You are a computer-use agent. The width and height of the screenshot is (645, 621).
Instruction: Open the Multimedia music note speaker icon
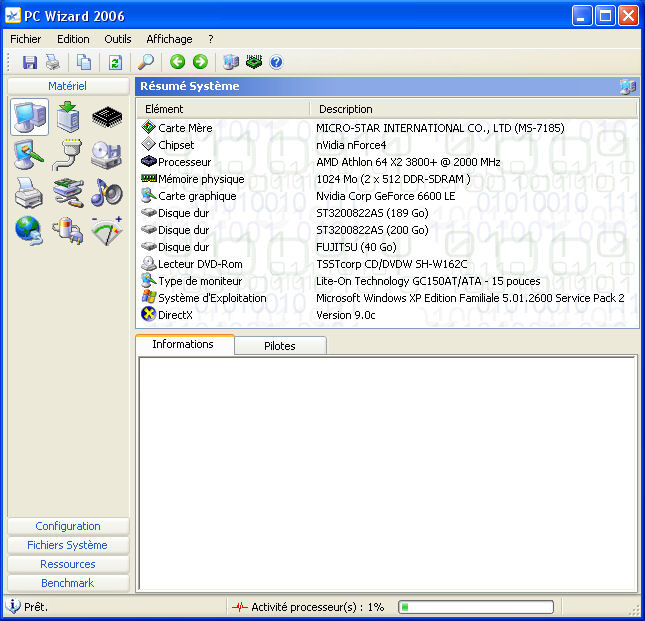tap(107, 192)
